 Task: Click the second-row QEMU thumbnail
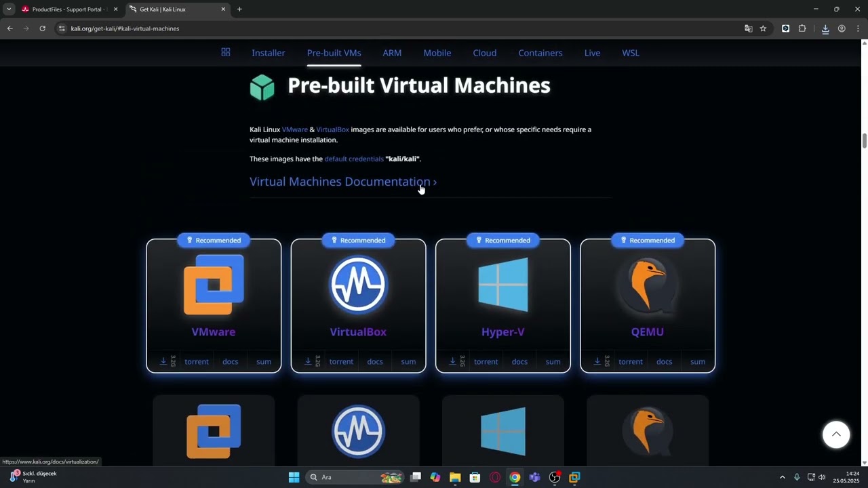click(x=648, y=432)
